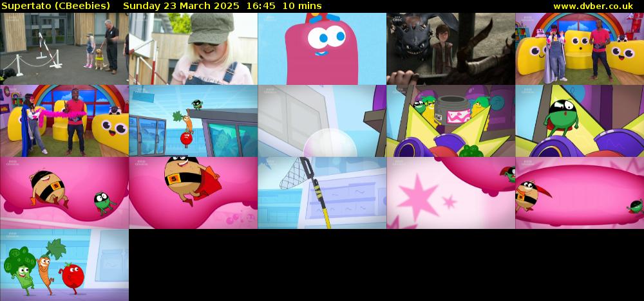Click the masked evil pea close-up thumbnail

tap(580, 121)
